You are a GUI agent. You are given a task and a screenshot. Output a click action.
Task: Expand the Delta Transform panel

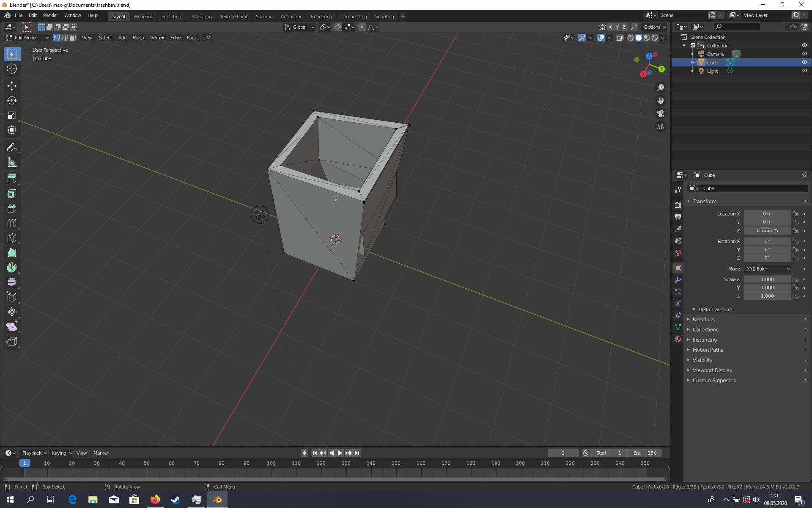point(715,309)
